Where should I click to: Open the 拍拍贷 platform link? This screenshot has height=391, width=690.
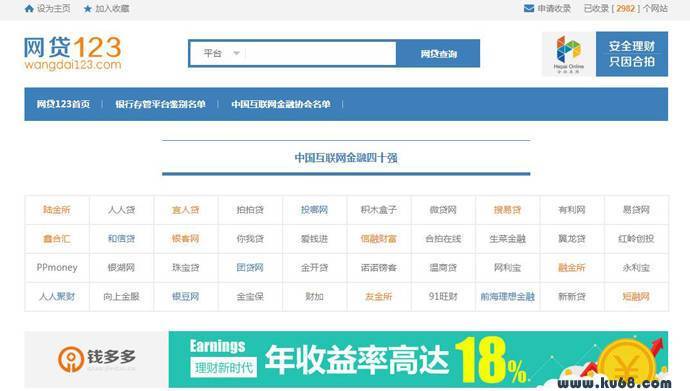pos(250,210)
